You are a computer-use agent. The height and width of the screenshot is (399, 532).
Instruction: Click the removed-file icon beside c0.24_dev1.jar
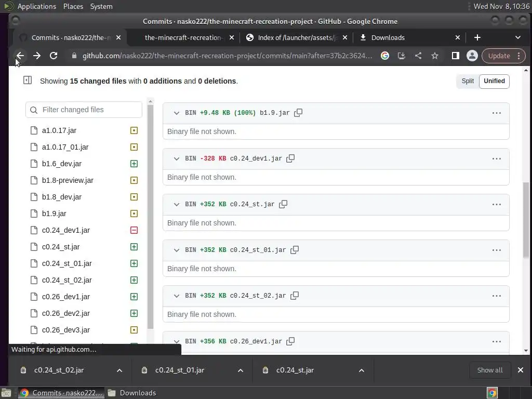134,230
